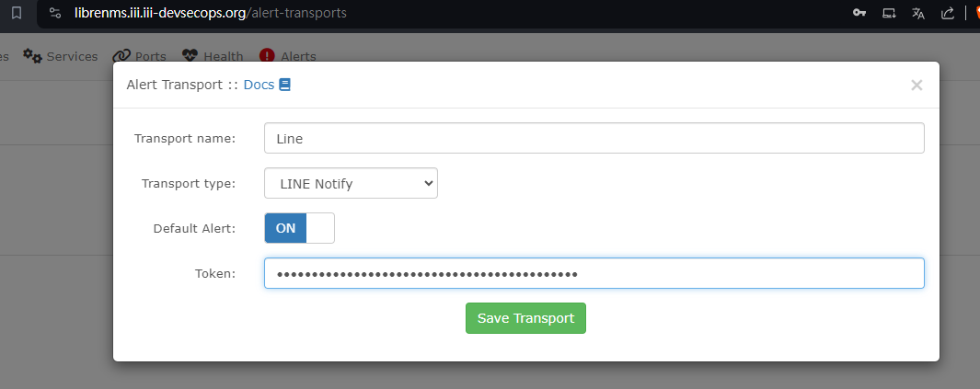Click the saved passwords key icon

click(x=859, y=13)
